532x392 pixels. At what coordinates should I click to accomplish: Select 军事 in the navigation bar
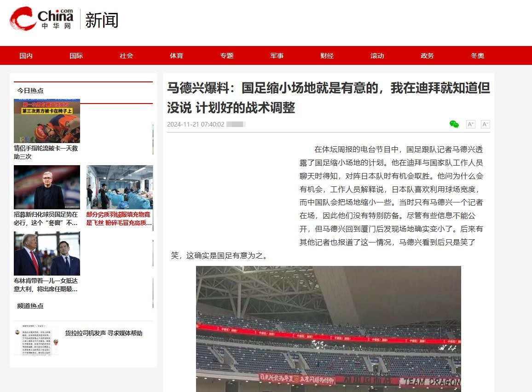tap(277, 56)
